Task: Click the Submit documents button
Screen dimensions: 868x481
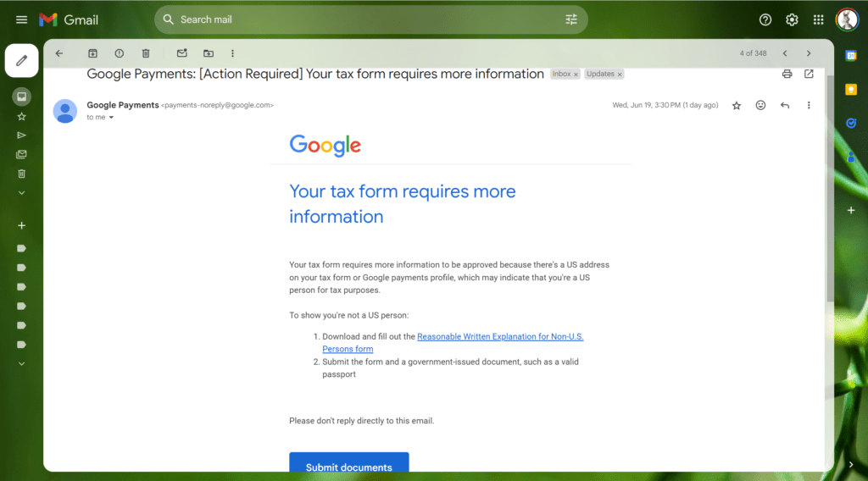Action: tap(348, 462)
